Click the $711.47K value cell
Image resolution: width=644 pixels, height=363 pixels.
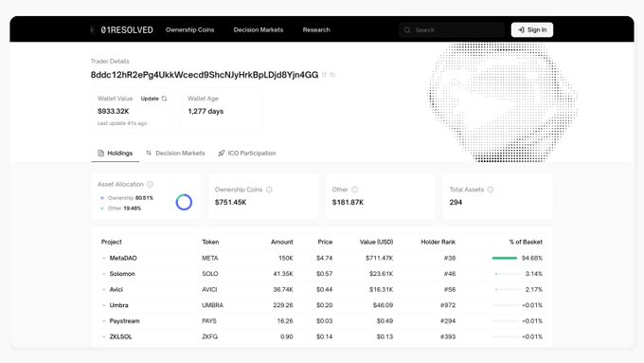click(379, 258)
